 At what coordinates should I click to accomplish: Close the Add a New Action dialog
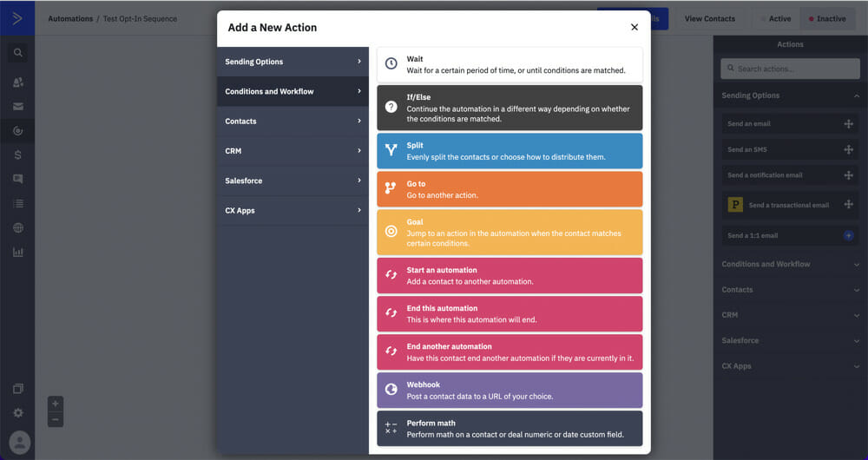coord(635,27)
